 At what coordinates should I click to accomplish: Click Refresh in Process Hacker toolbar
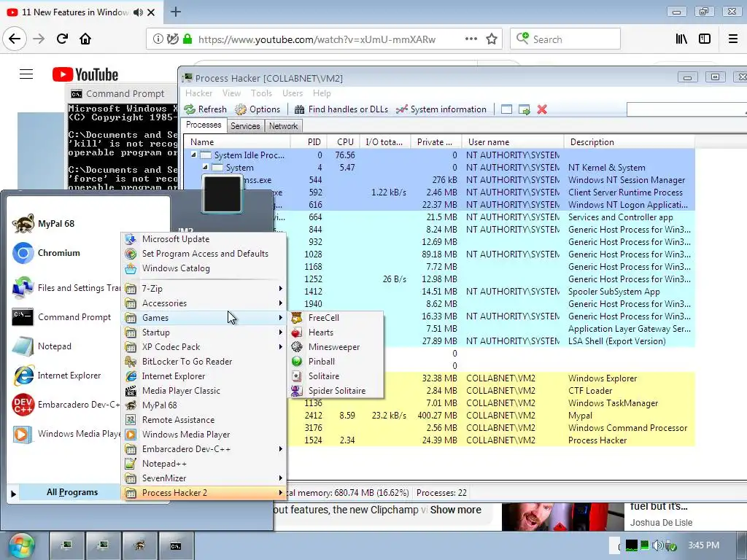(x=205, y=109)
